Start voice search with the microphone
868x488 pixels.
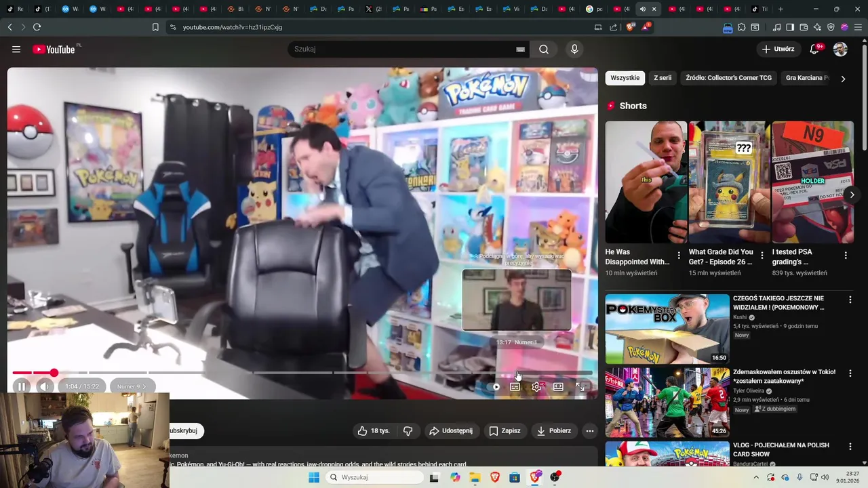pos(574,49)
